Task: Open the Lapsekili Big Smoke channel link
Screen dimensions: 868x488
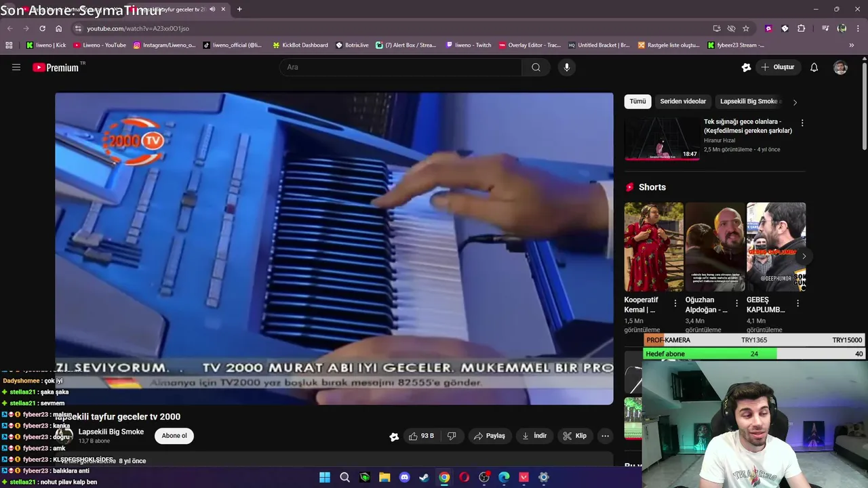Action: coord(111,432)
